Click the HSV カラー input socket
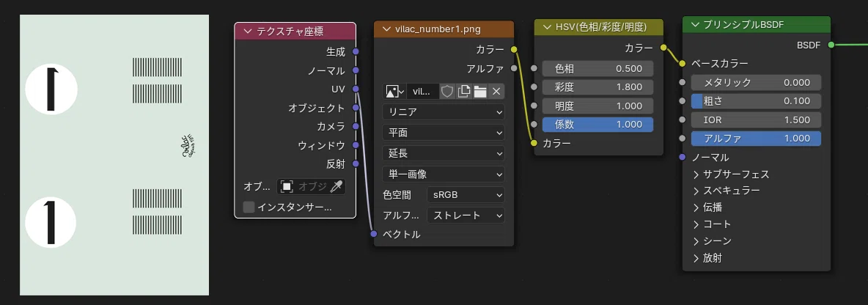 534,143
